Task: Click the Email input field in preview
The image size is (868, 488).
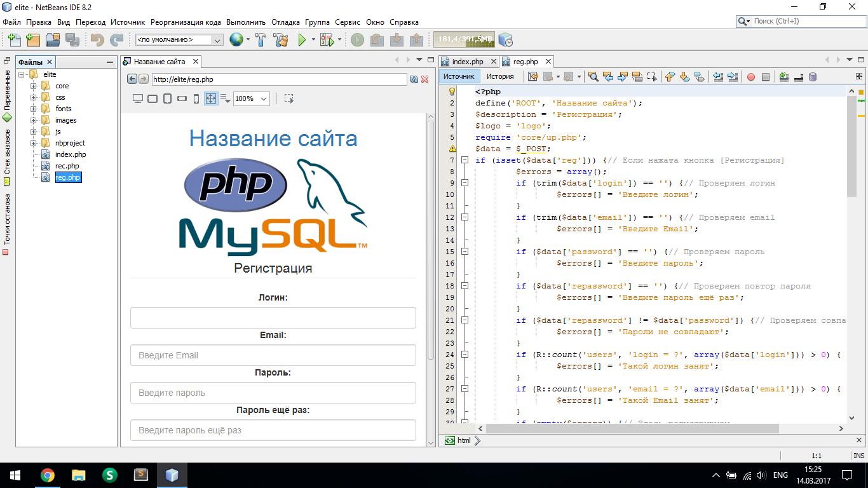Action: [273, 355]
